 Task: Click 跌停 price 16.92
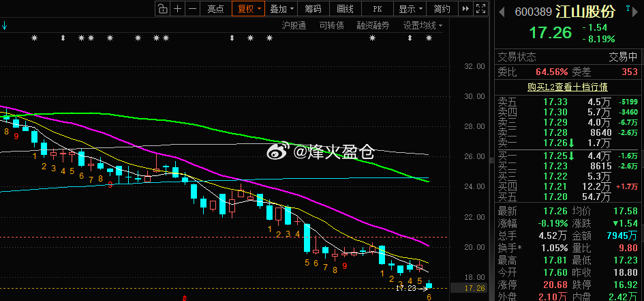(x=626, y=285)
